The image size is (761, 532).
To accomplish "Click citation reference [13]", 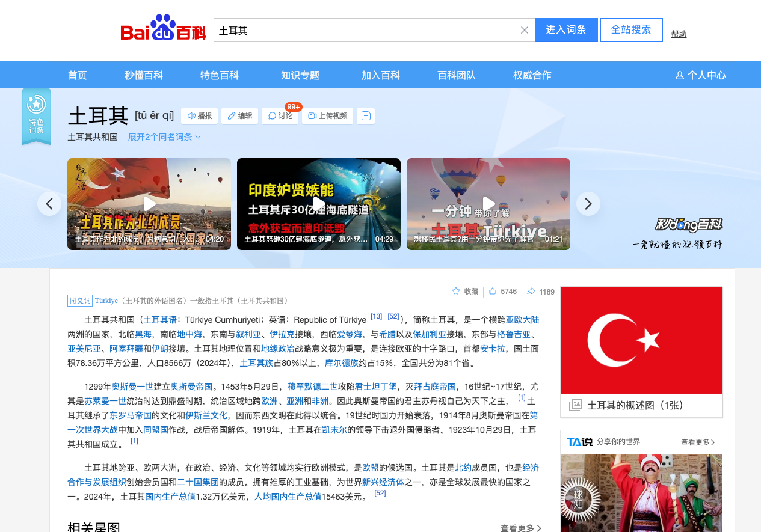I will click(x=377, y=317).
